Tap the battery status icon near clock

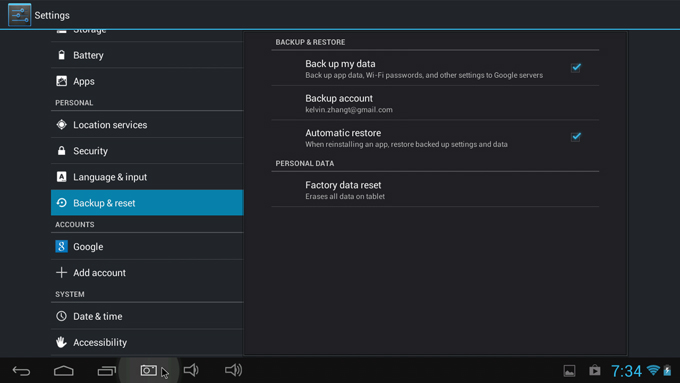pos(667,370)
